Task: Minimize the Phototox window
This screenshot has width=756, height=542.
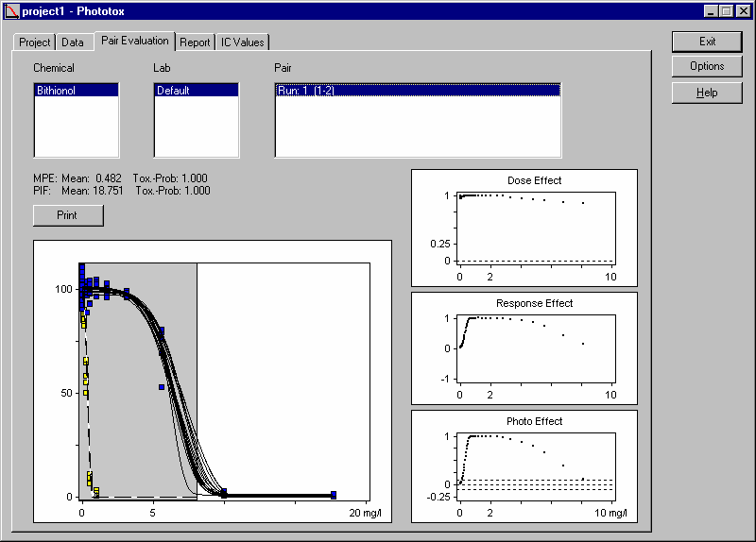Action: (x=711, y=11)
